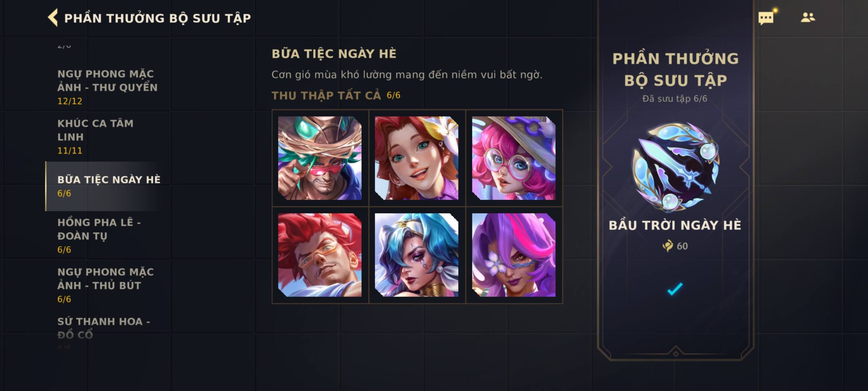This screenshot has width=868, height=391.
Task: Select Bữa Tiệc Ngày Hè collection entry
Action: [x=107, y=186]
